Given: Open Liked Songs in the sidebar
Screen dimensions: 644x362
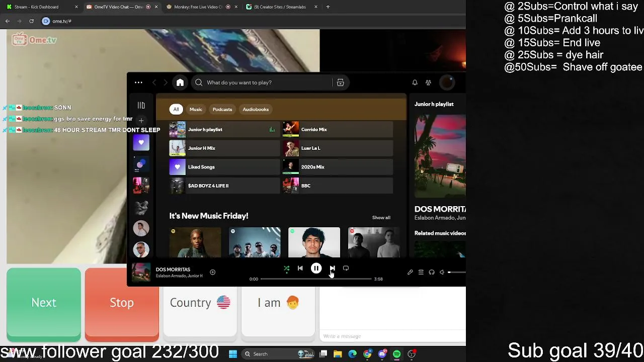Looking at the screenshot, I should tap(141, 142).
